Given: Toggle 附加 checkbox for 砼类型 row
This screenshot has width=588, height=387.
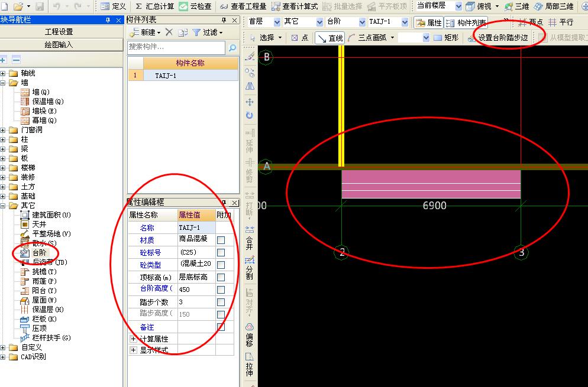Looking at the screenshot, I should [221, 265].
